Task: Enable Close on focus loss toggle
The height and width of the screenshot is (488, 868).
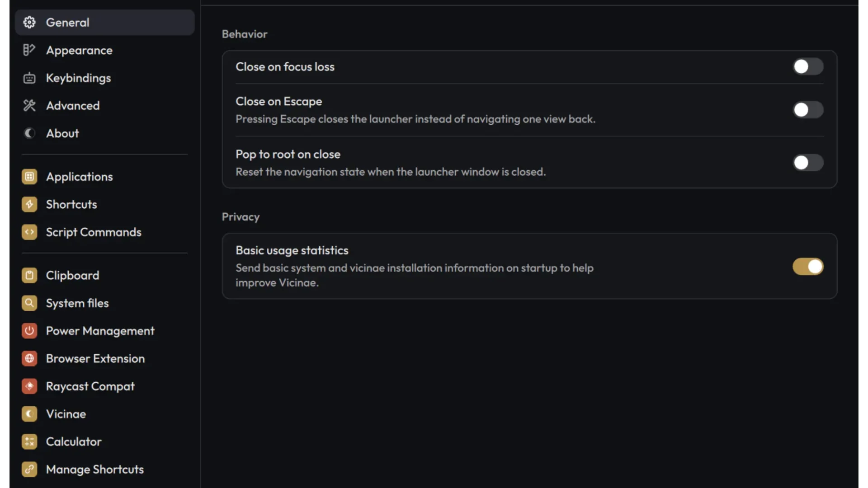Action: (808, 66)
